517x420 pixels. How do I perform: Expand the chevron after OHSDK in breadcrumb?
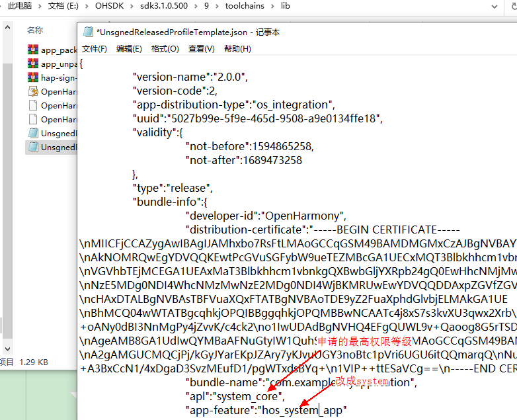tap(132, 6)
